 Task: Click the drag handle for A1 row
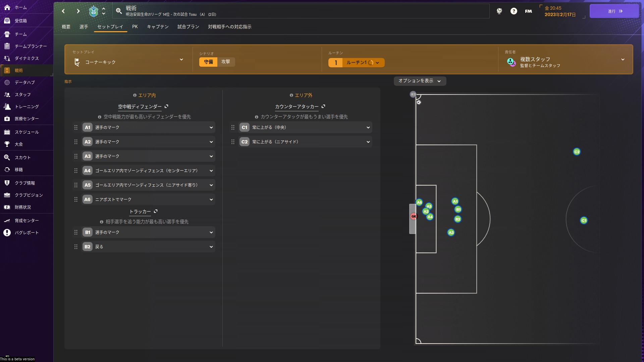(x=76, y=127)
